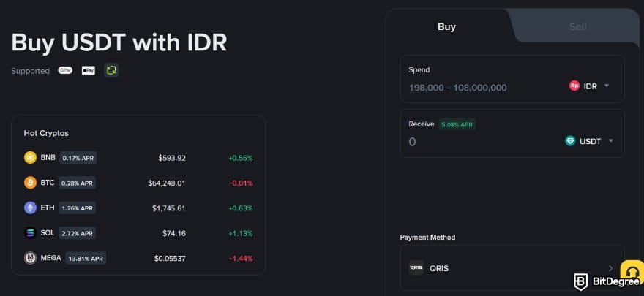Click the MEGA 13.81% APR badge
Viewport: 644px width, 296px height.
tap(86, 258)
